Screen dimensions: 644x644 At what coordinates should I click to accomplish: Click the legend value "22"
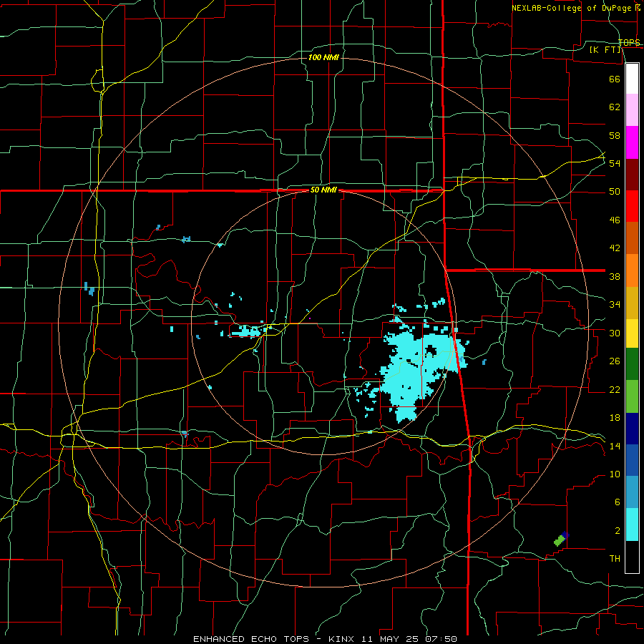coord(615,389)
